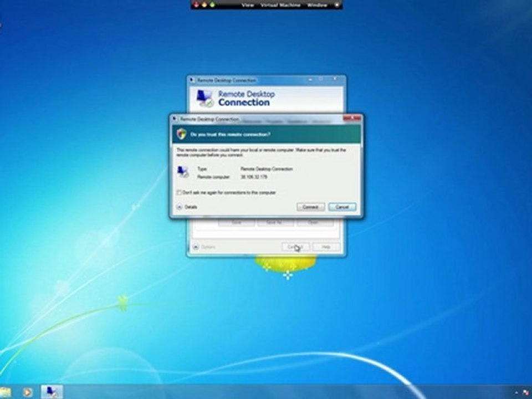Viewport: 532px width, 399px height.
Task: Open Windows Media Player from taskbar
Action: click(28, 392)
